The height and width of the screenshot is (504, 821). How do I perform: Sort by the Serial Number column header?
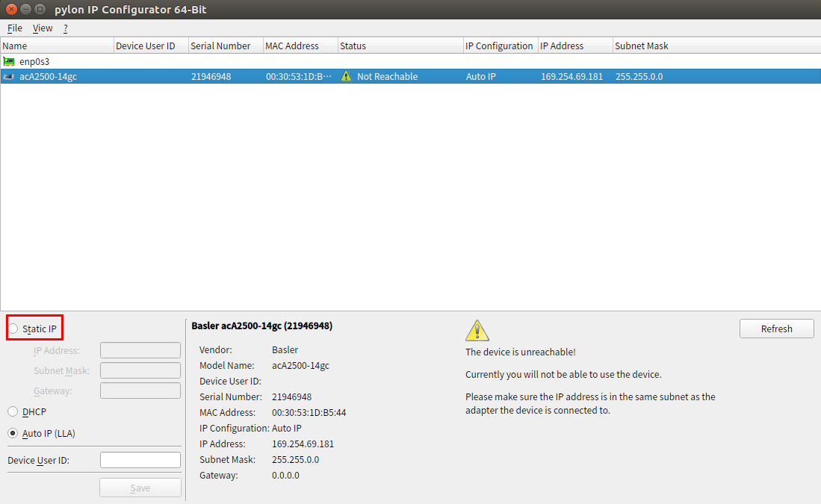coord(226,46)
